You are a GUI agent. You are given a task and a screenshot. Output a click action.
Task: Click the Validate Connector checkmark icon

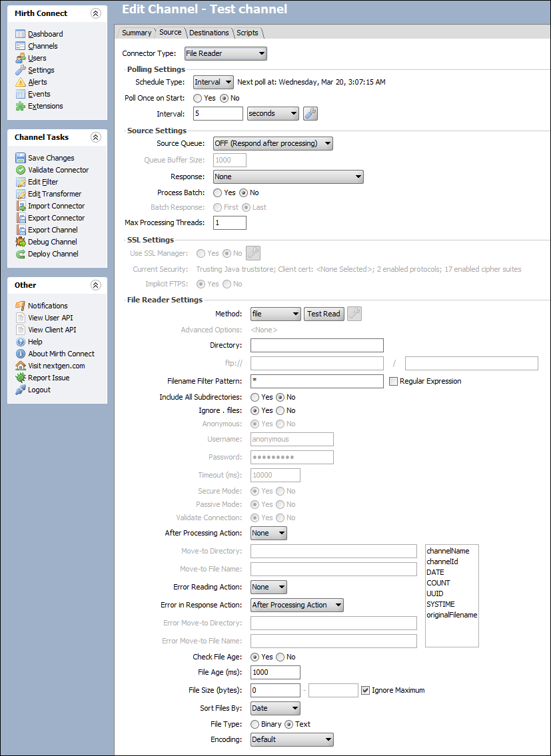[x=20, y=170]
